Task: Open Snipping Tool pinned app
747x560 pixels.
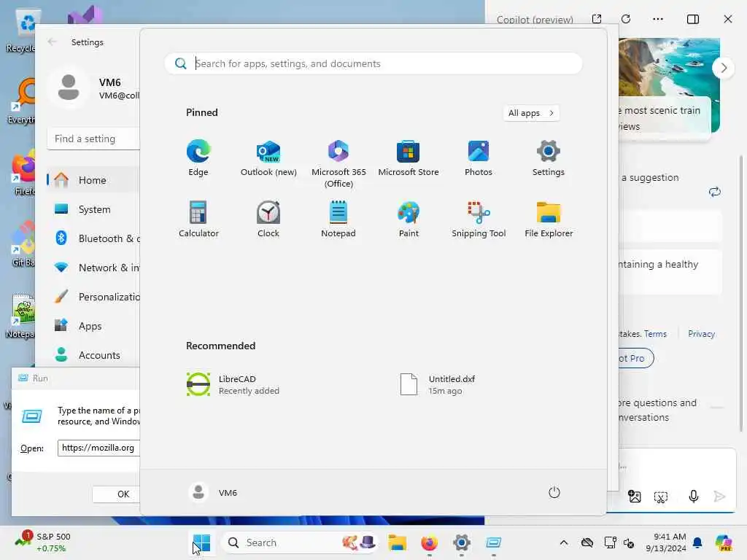Action: pos(479,219)
